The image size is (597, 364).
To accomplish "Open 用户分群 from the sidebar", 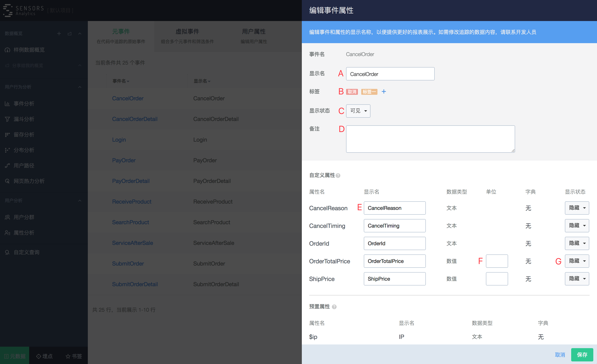I will (24, 217).
